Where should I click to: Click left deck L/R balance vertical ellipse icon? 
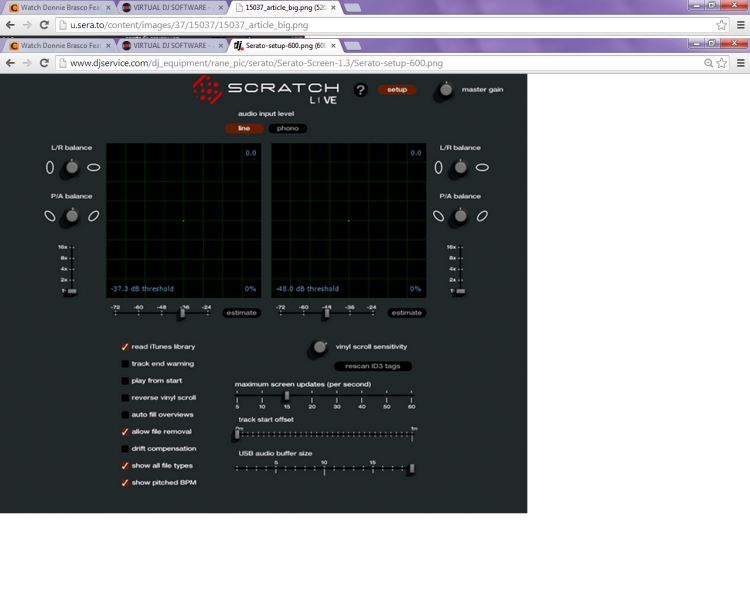[x=50, y=167]
